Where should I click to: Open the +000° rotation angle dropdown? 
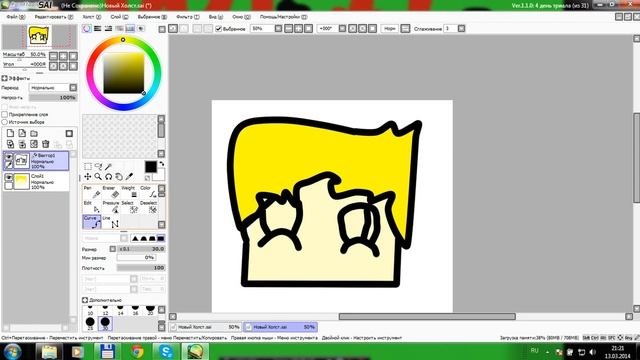[342, 29]
